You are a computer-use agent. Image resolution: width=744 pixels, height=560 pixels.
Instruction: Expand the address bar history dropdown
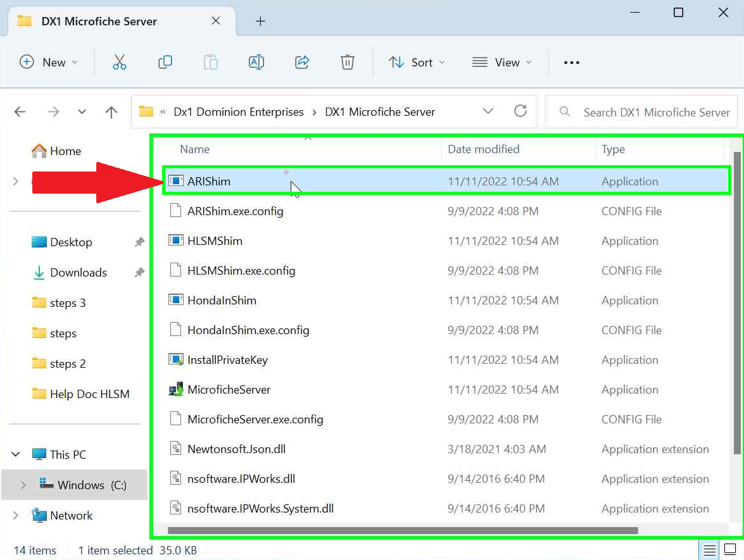488,111
